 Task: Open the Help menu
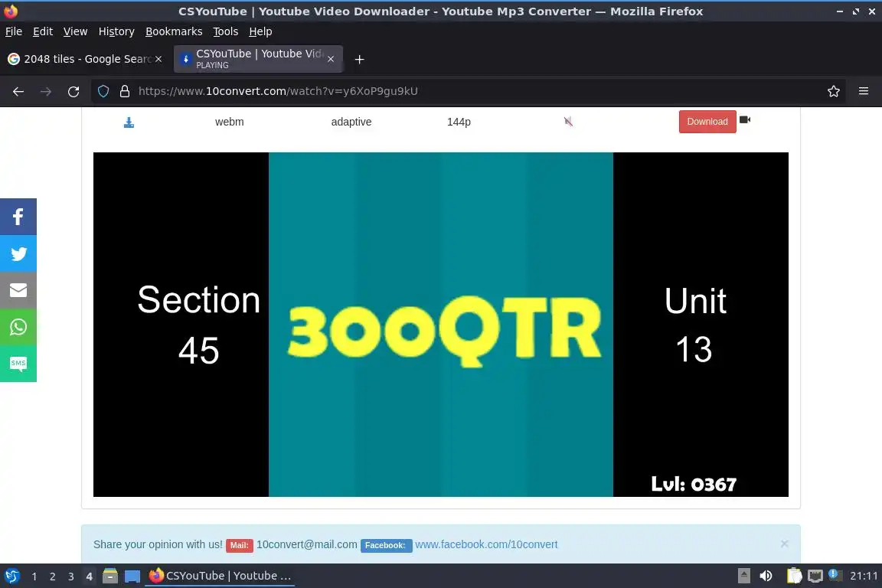coord(260,31)
